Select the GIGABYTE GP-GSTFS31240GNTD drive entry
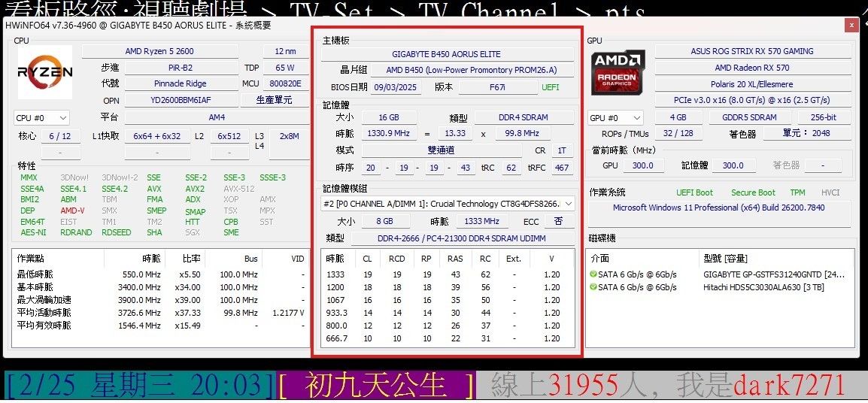The image size is (868, 403). [x=773, y=274]
